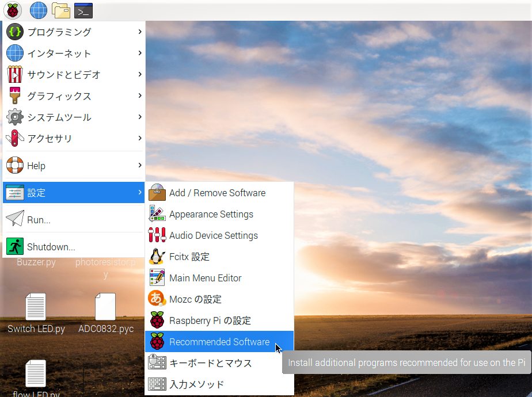Select Appearance Settings entry
The width and height of the screenshot is (532, 397).
point(219,214)
